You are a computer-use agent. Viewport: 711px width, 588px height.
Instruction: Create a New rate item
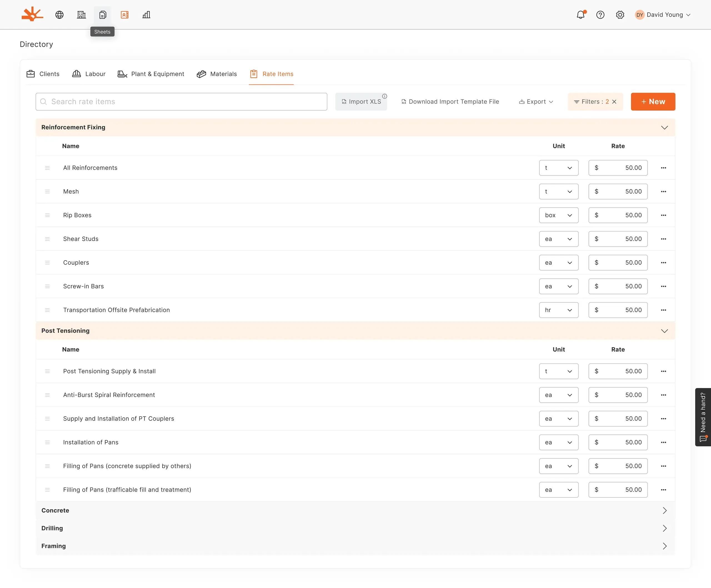[x=653, y=102]
